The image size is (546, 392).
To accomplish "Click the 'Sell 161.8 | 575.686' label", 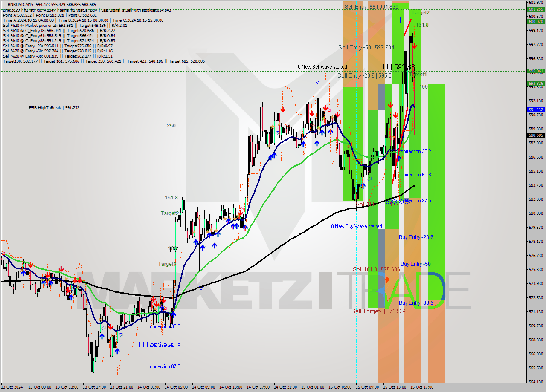I will point(376,269).
